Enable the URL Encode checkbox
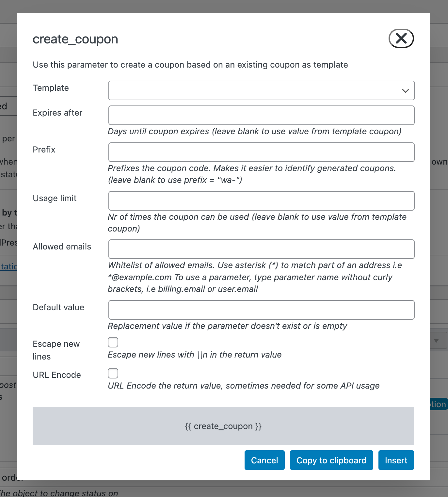 [x=113, y=373]
